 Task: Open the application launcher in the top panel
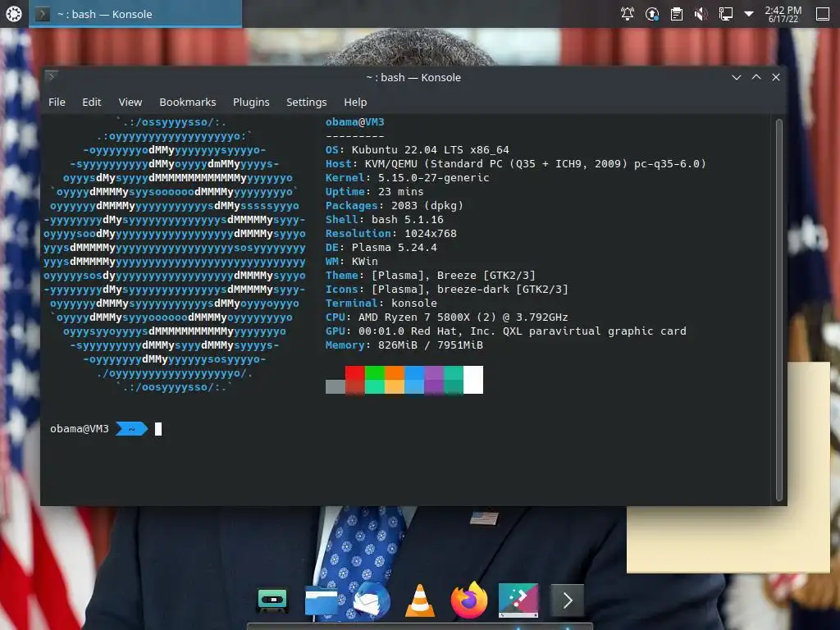pos(13,14)
